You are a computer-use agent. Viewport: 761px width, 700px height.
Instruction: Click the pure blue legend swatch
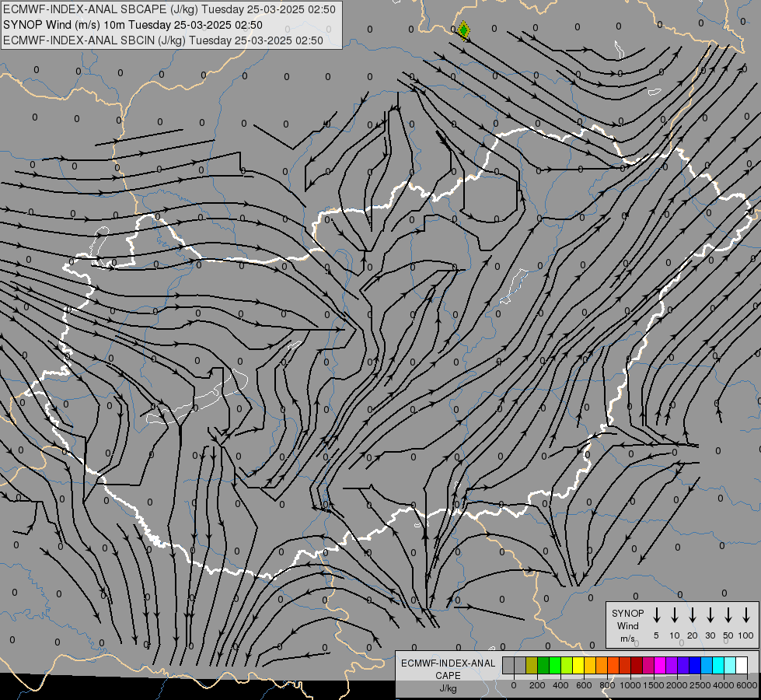694,665
